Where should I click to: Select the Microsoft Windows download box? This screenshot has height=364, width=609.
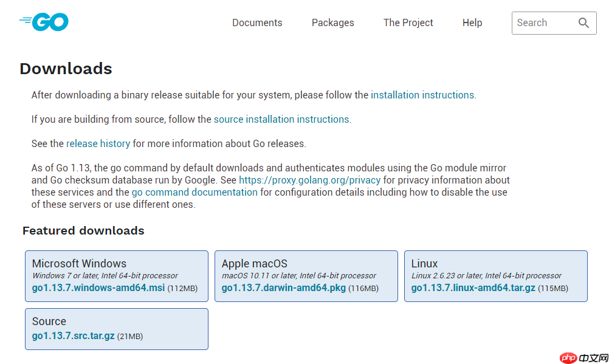(117, 276)
